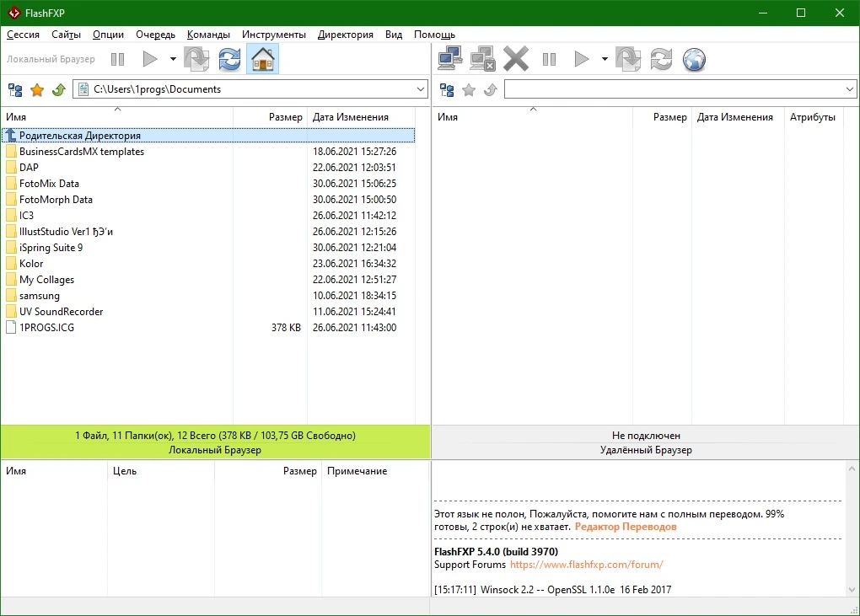Open the Сайты menu
This screenshot has width=860, height=616.
tap(66, 35)
